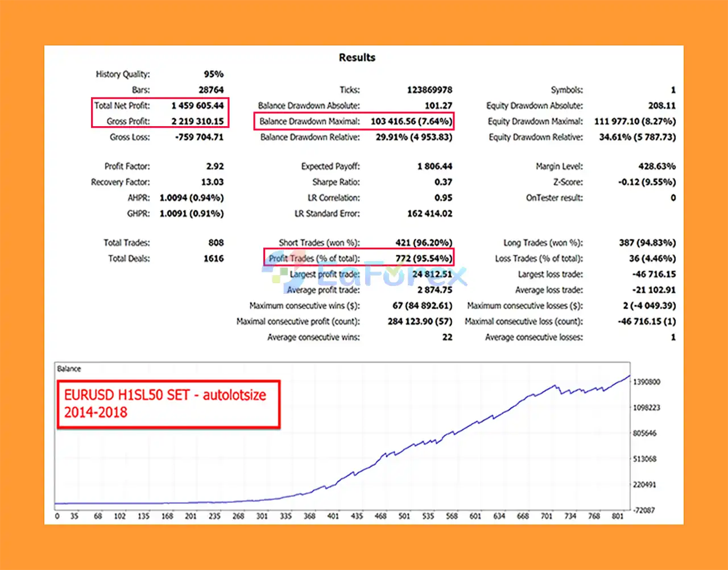The image size is (728, 570).
Task: Select the Margin Level value 428.63%
Action: click(x=657, y=167)
